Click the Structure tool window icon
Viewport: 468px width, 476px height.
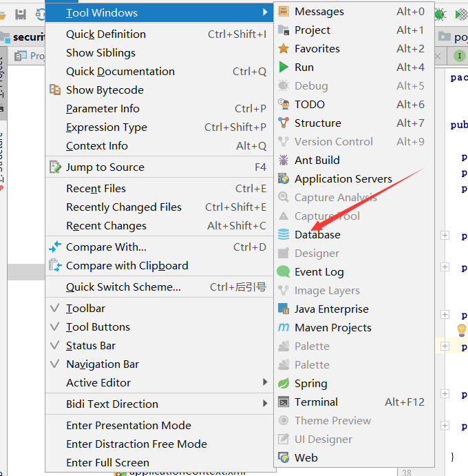pos(284,123)
